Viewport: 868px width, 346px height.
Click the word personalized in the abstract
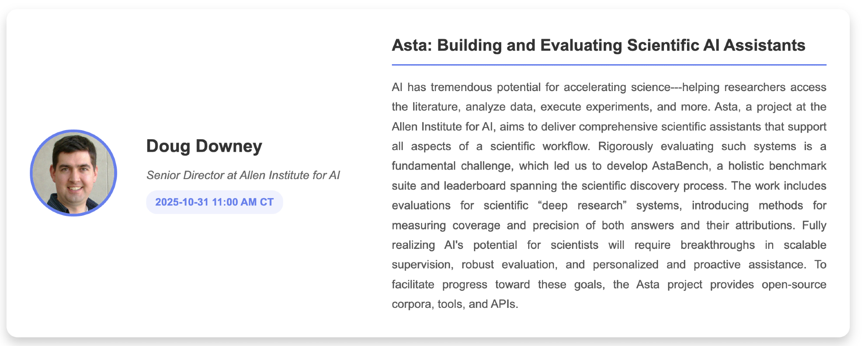[x=625, y=264]
